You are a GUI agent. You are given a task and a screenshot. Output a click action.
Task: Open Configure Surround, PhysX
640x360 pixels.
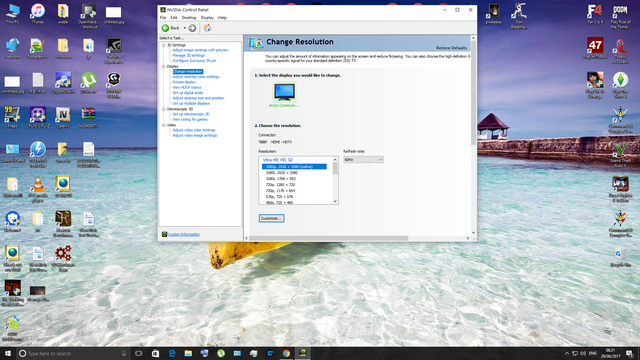[x=194, y=61]
